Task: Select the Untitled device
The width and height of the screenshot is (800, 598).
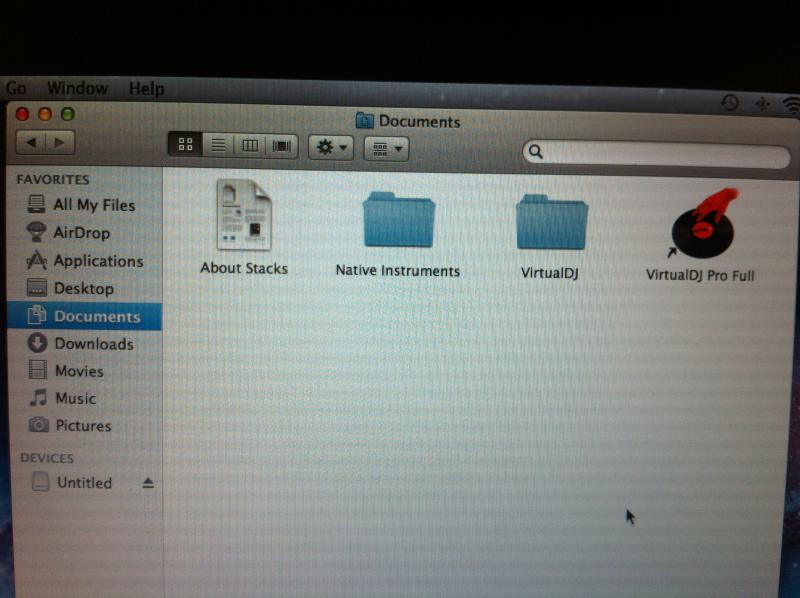Action: click(x=84, y=482)
